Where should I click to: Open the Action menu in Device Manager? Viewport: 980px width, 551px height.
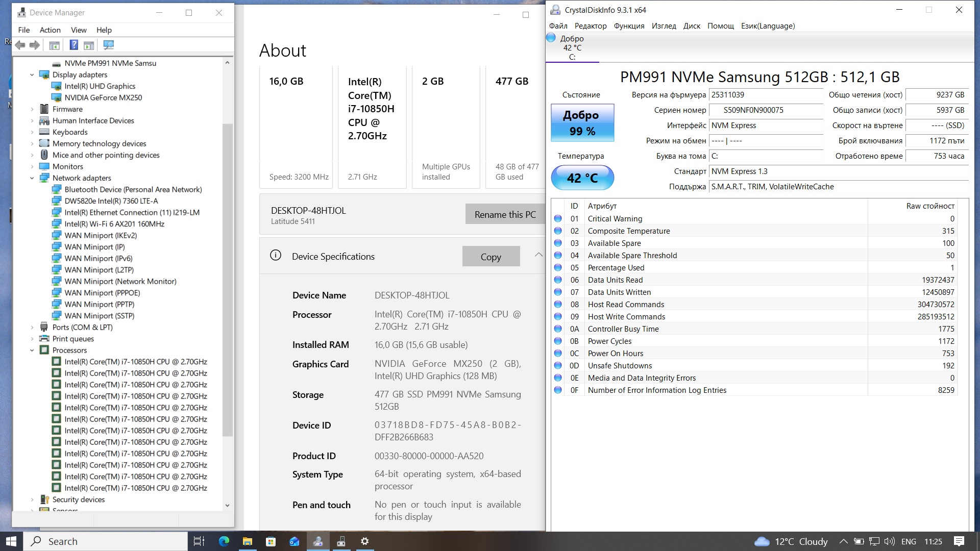coord(50,30)
